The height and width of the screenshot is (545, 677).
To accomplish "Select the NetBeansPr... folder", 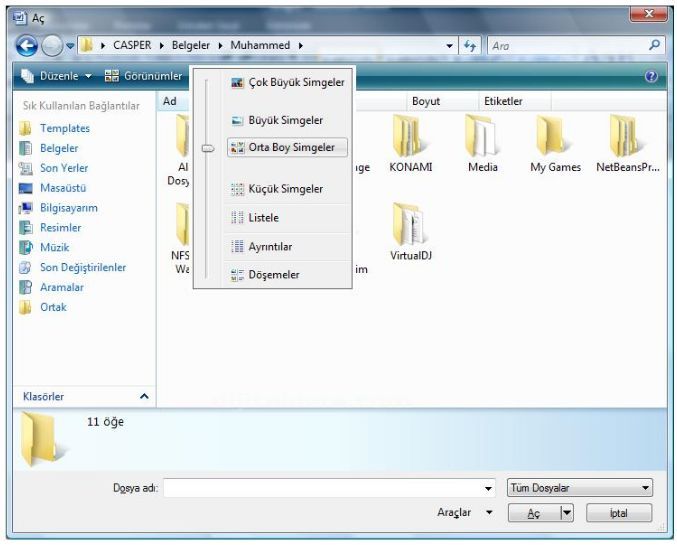I will pos(628,144).
